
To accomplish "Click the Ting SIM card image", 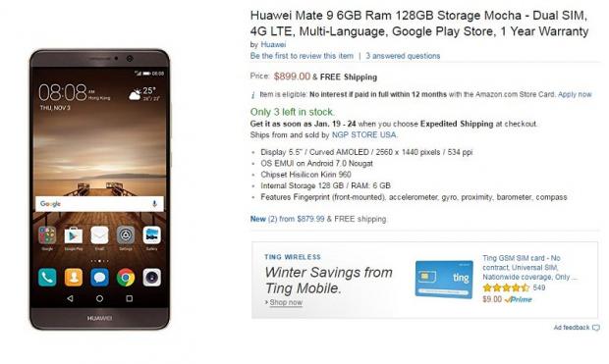I will pos(444,280).
